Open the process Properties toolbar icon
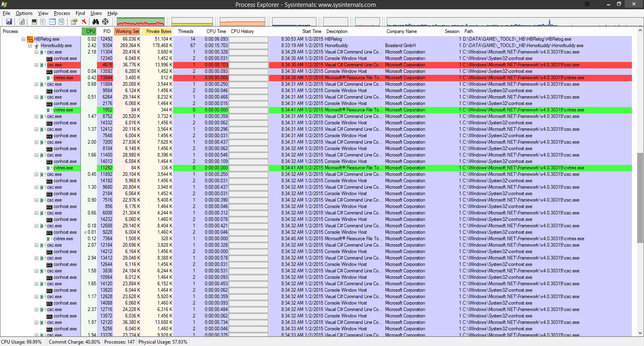 click(74, 22)
